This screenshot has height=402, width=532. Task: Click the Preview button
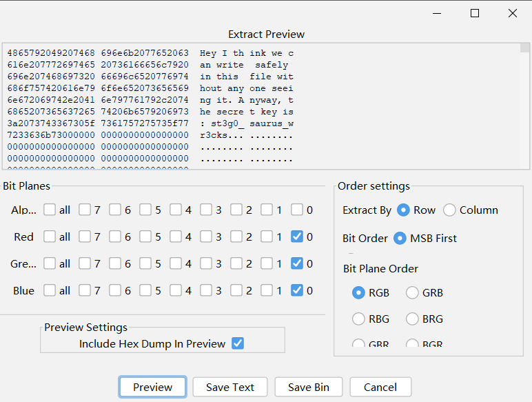[x=152, y=387]
